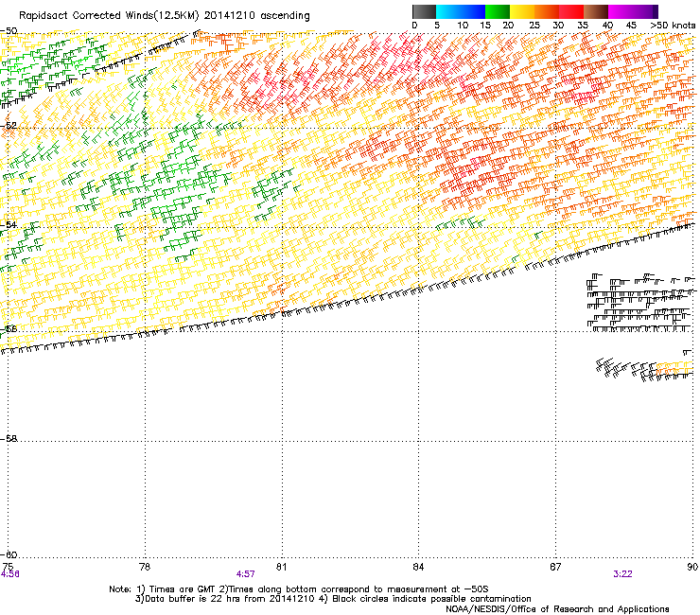Click the cyan 5-10 knots legend swatch

coord(448,11)
